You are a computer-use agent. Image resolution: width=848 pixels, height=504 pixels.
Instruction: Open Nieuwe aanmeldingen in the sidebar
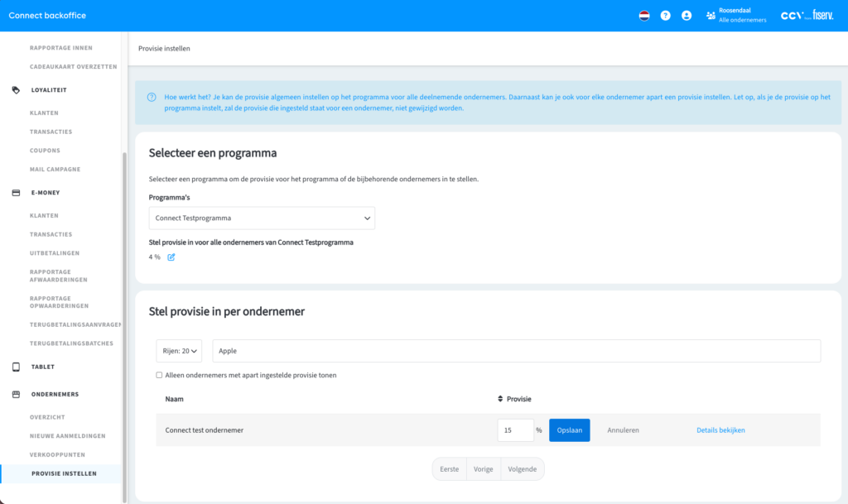[67, 436]
